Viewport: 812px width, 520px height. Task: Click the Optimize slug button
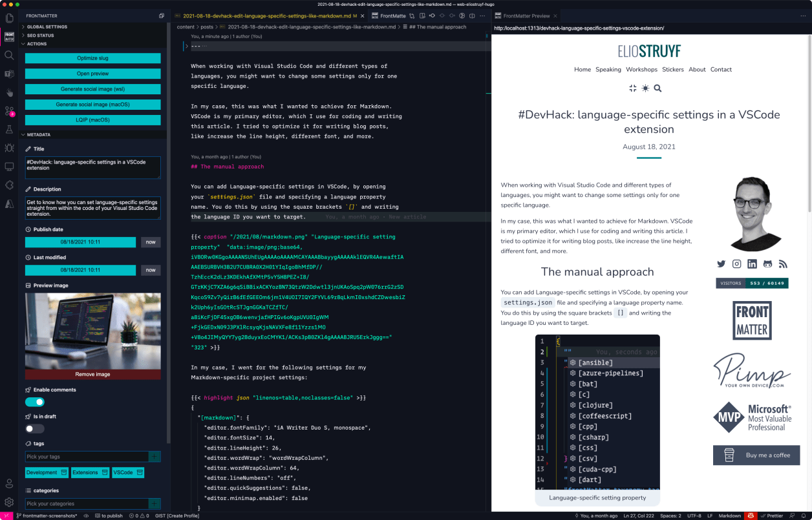point(93,58)
